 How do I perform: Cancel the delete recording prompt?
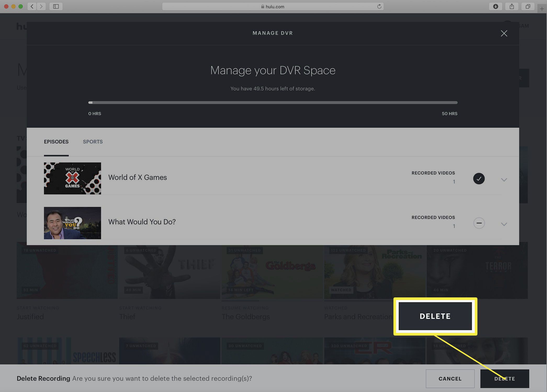[x=450, y=379]
